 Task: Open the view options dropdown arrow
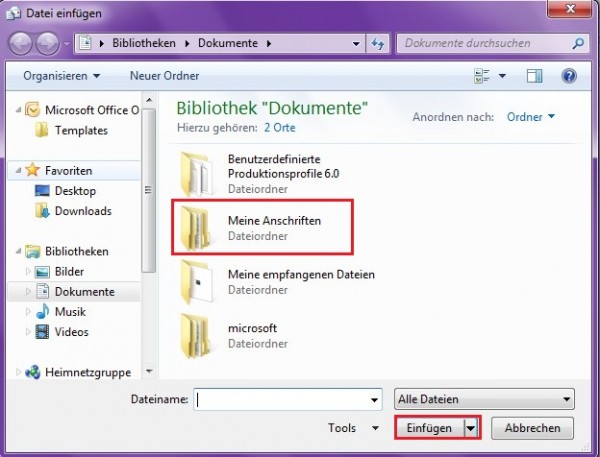[502, 76]
